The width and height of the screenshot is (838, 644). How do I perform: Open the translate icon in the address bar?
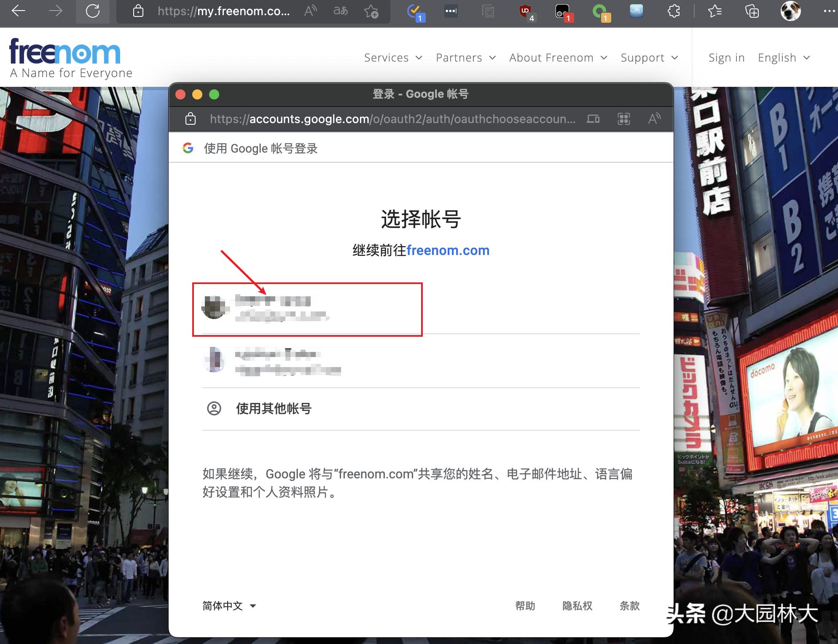341,11
